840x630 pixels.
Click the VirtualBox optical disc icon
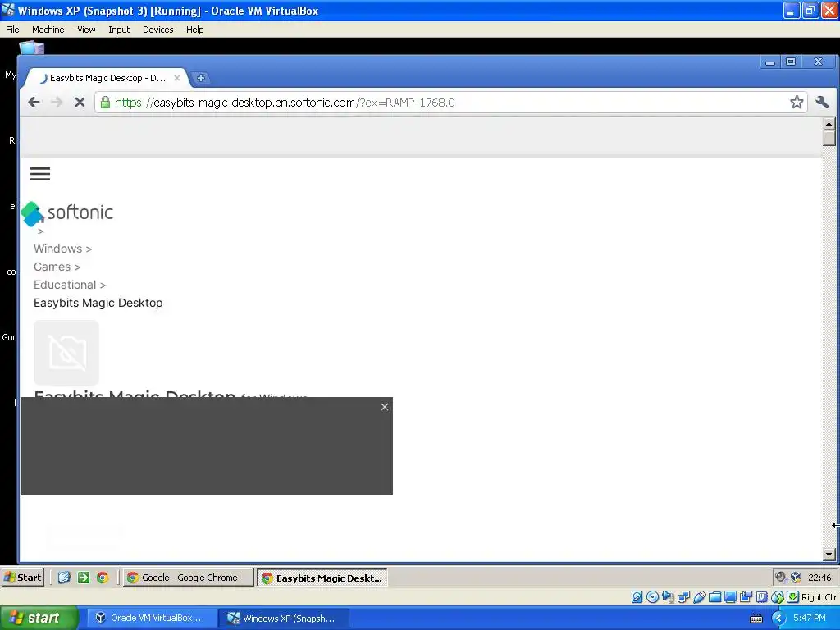[x=652, y=597]
